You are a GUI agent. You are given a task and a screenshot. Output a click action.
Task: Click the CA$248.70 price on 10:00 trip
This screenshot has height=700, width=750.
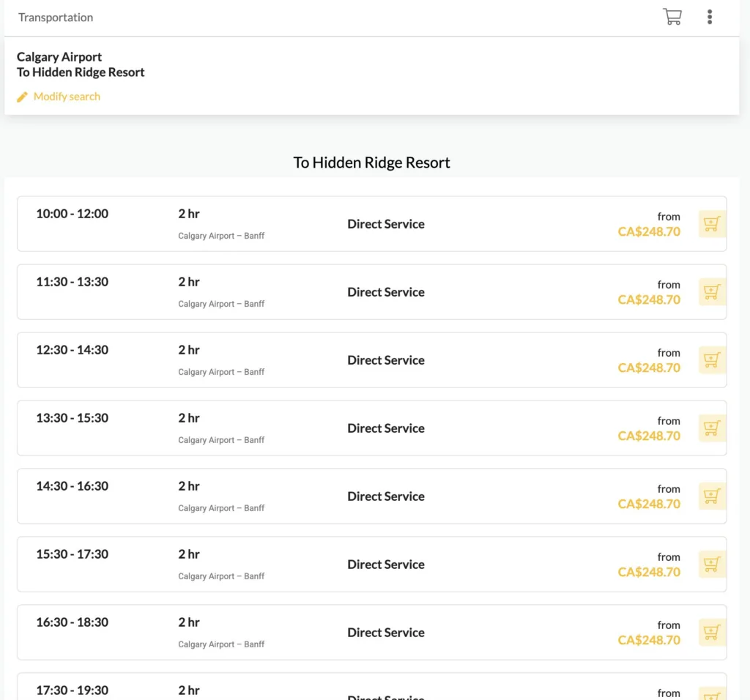pos(649,231)
